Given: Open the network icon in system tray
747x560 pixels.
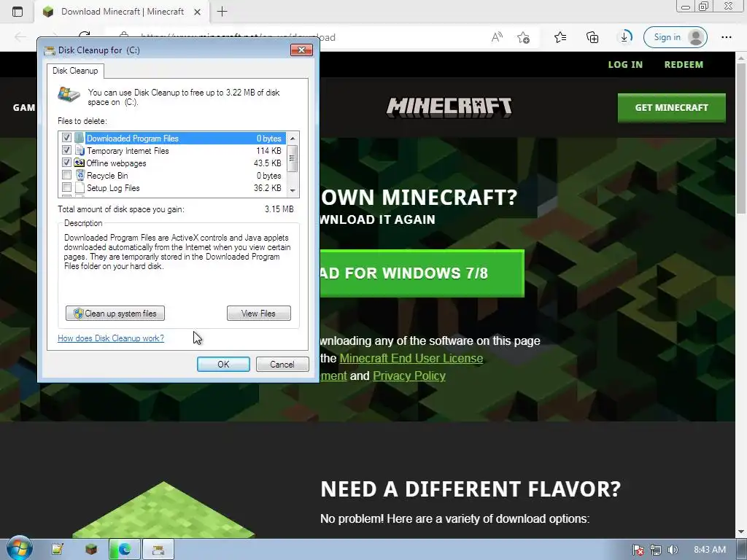Looking at the screenshot, I should [656, 550].
